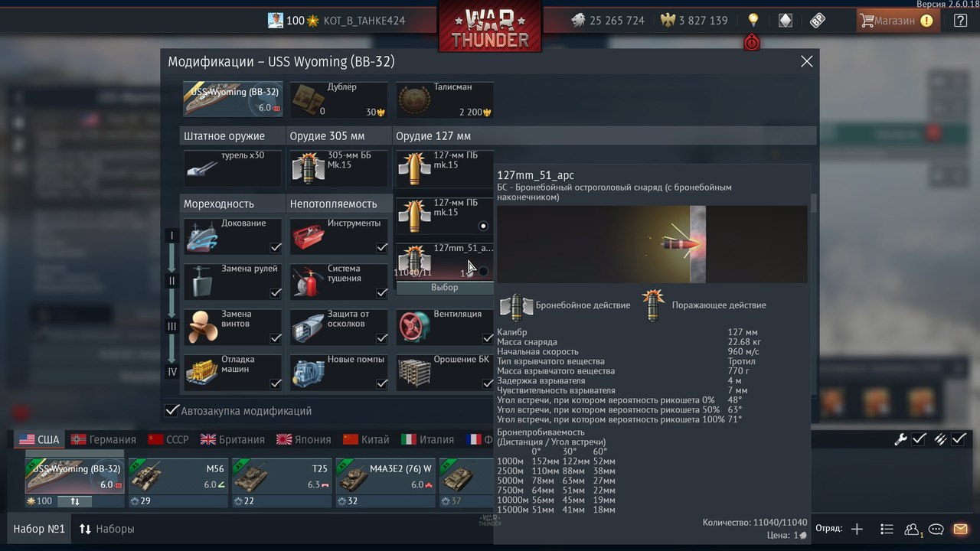Open the list icon near squad

[x=887, y=529]
